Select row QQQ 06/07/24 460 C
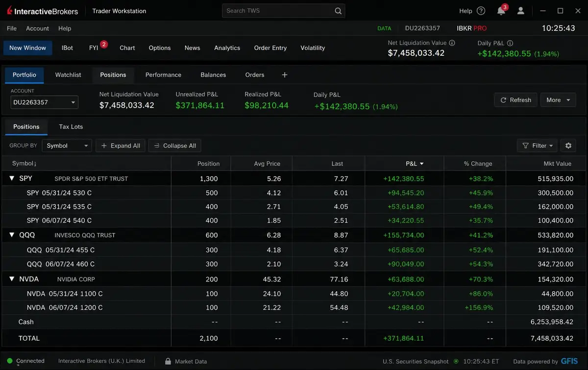588x370 pixels. (294, 264)
